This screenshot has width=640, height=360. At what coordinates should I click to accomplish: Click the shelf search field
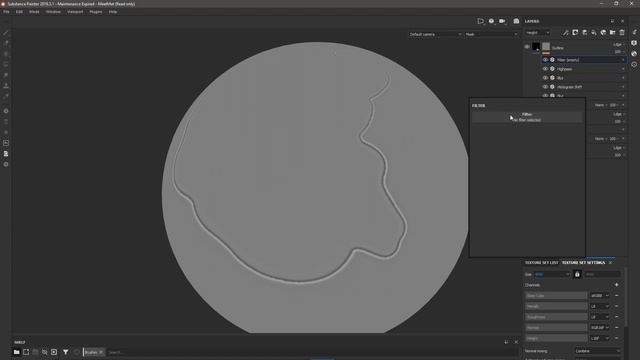point(312,352)
